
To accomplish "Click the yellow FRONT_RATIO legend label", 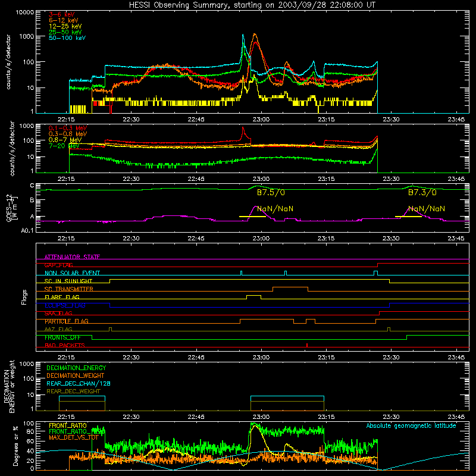I will click(68, 425).
